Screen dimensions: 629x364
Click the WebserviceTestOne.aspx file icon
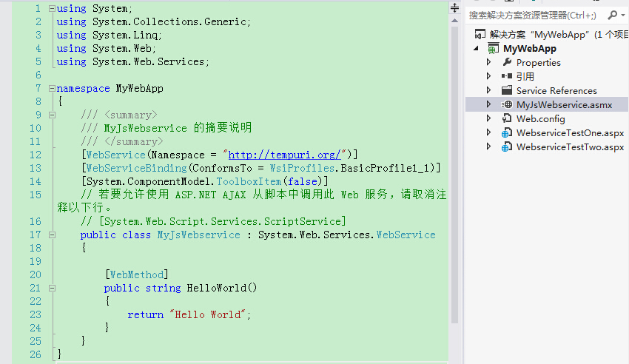pyautogui.click(x=507, y=132)
